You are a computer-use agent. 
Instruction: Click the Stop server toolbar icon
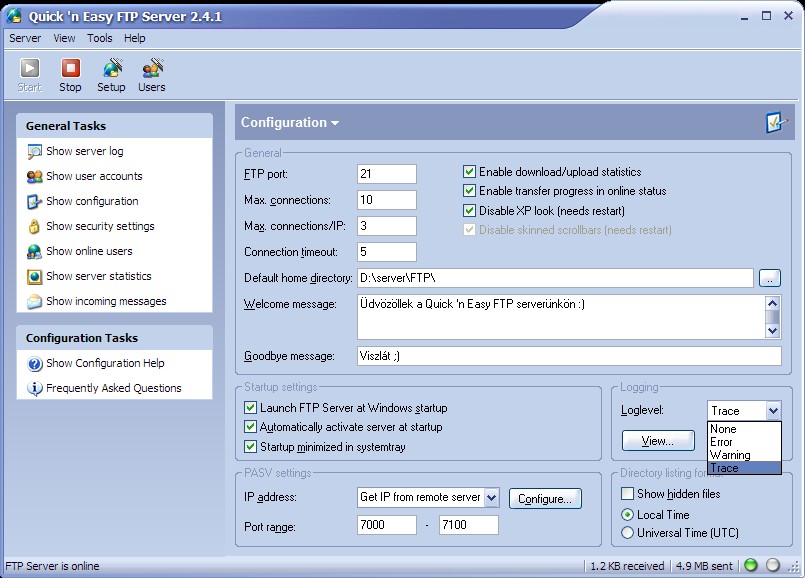[x=70, y=68]
